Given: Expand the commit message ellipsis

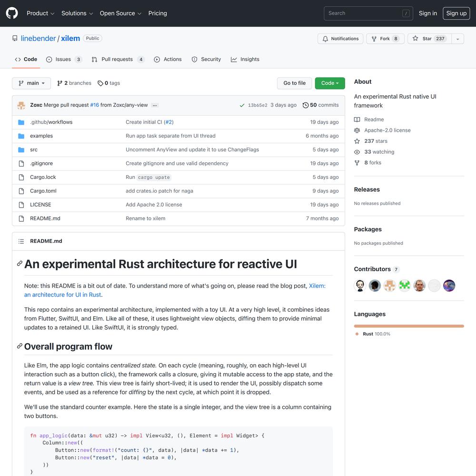Looking at the screenshot, I should (x=155, y=105).
